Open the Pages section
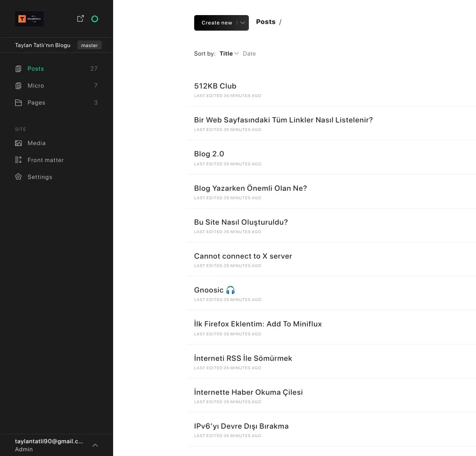476x456 pixels. coord(36,103)
